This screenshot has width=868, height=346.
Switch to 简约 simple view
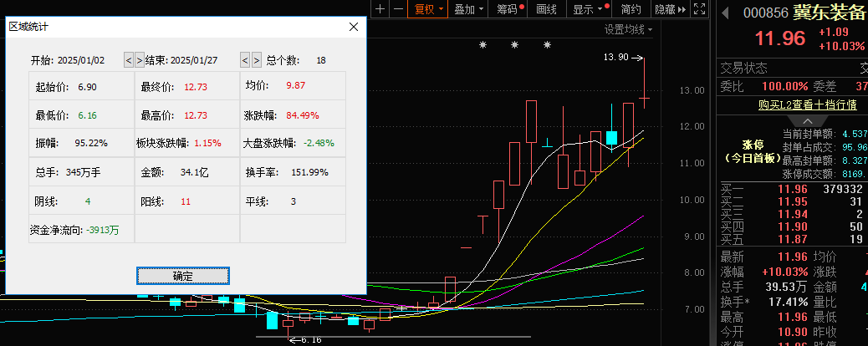pos(631,9)
